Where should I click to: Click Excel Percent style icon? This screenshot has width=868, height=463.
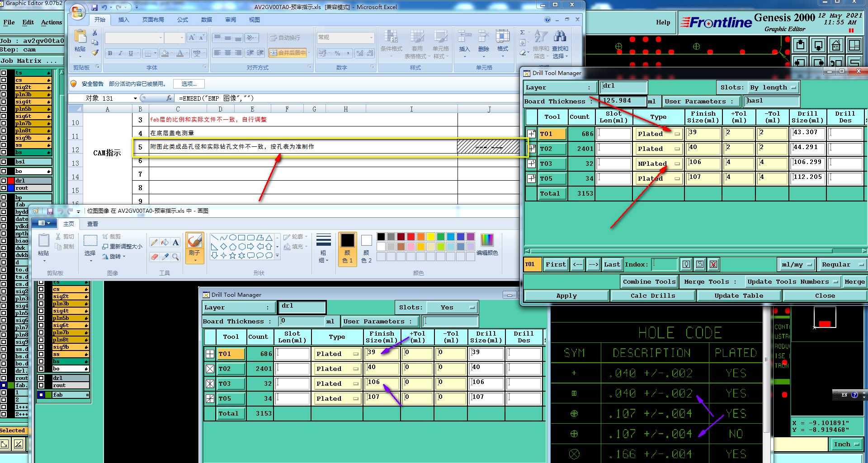pos(337,53)
